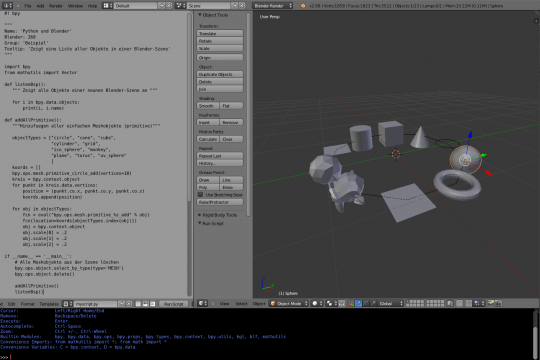
Task: Toggle word wrap in text editor
Action: (x=145, y=304)
